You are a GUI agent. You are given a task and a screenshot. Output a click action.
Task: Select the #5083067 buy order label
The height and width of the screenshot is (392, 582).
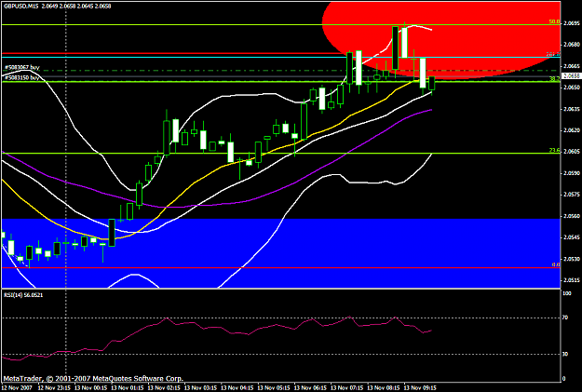pos(22,68)
